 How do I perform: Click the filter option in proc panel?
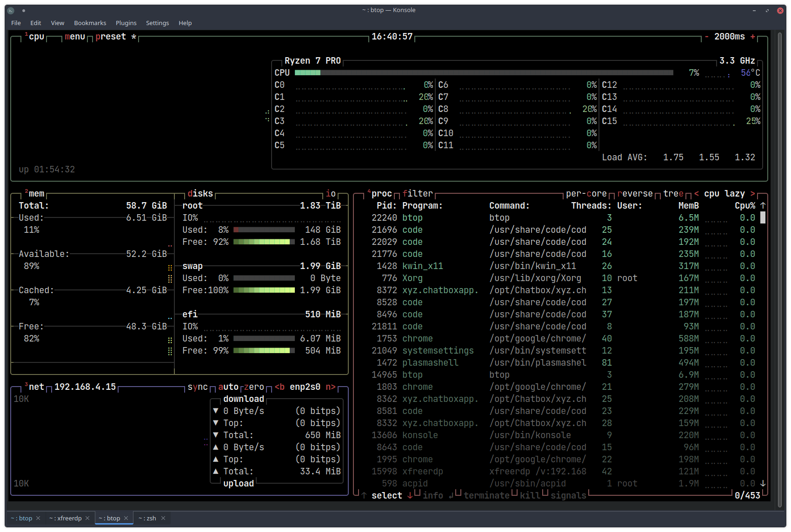[418, 194]
